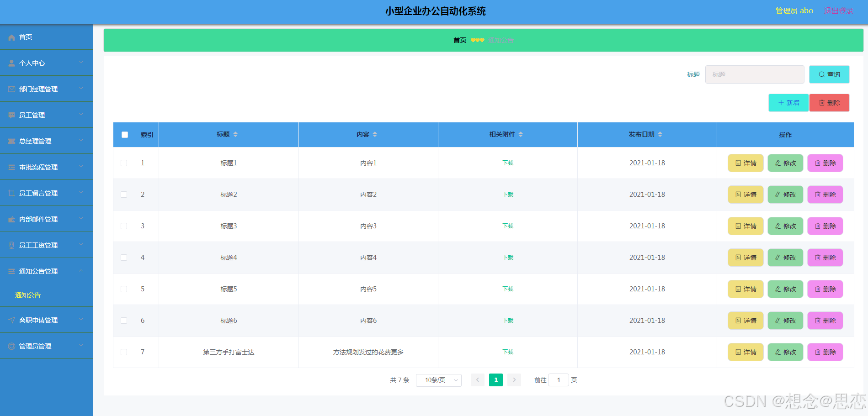Focus the 标题 search input field
The width and height of the screenshot is (868, 416).
click(755, 74)
